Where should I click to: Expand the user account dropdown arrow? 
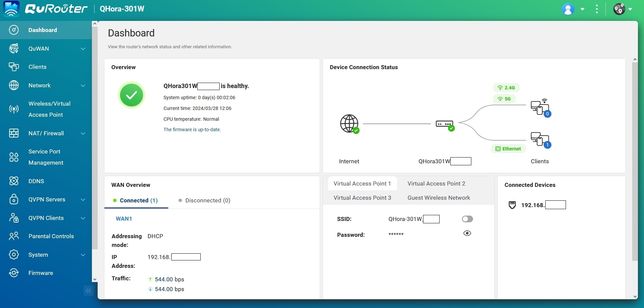(x=583, y=9)
